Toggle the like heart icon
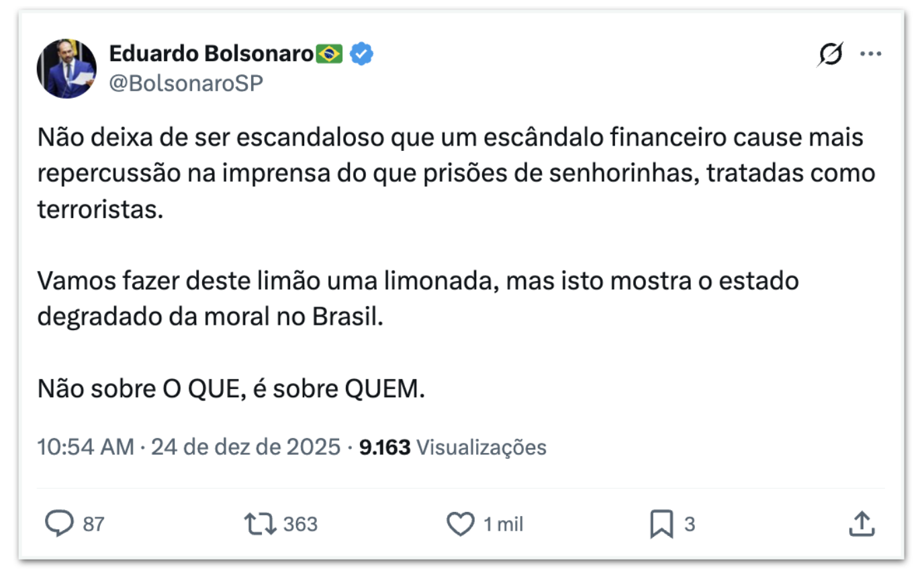924x573 pixels. 461,524
